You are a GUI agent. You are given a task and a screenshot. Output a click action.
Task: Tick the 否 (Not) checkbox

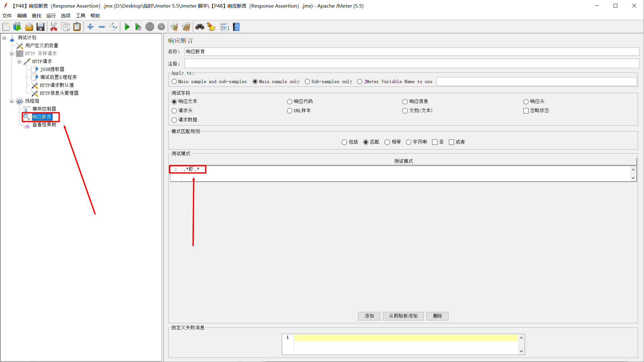pos(435,142)
